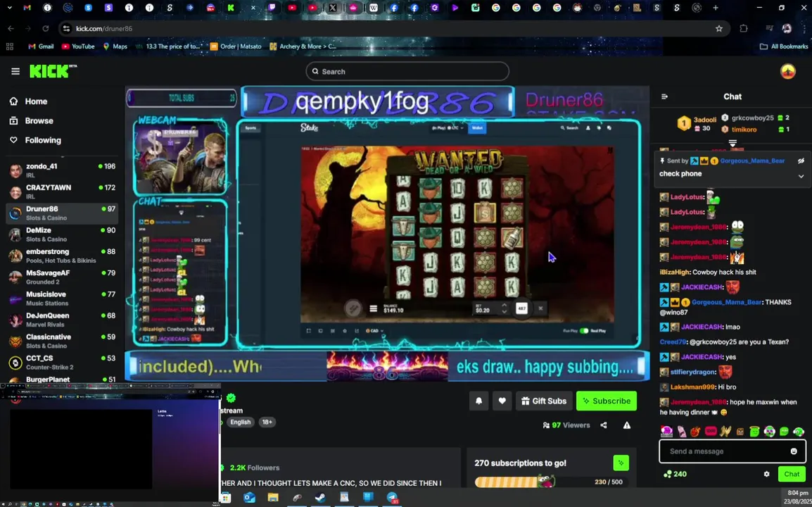Open YouTube bookmark
Viewport: 812px width, 507px height.
78,46
